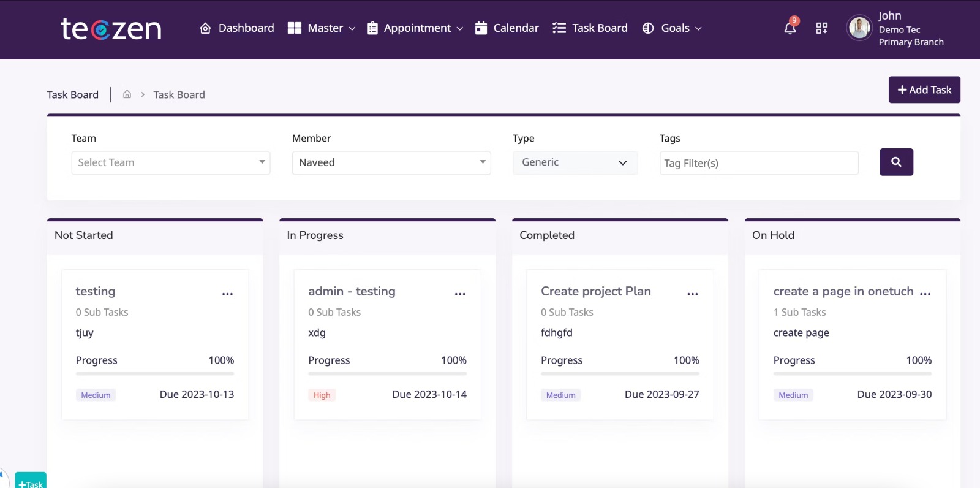Open the Member dropdown showing Naveed
The height and width of the screenshot is (488, 980).
point(391,162)
